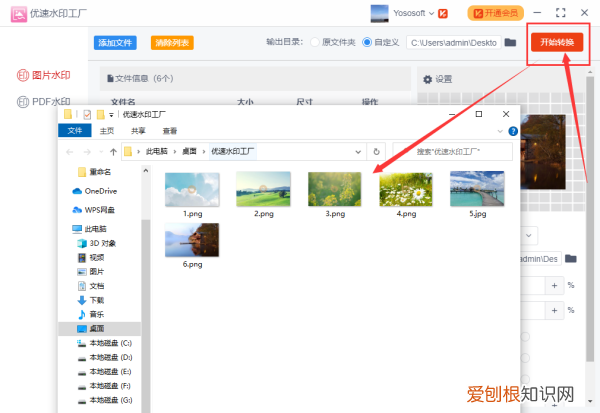Image resolution: width=600 pixels, height=413 pixels.
Task: Click the output directory path field
Action: tap(453, 42)
